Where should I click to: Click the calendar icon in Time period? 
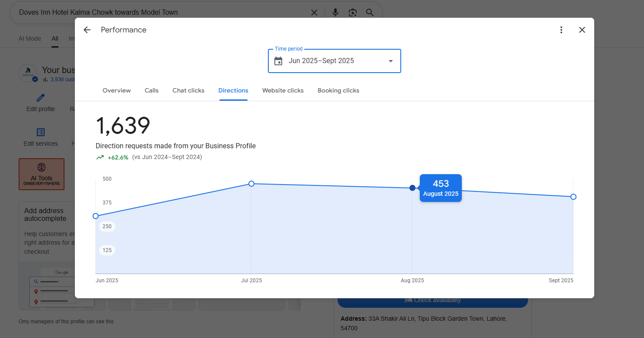coord(278,61)
